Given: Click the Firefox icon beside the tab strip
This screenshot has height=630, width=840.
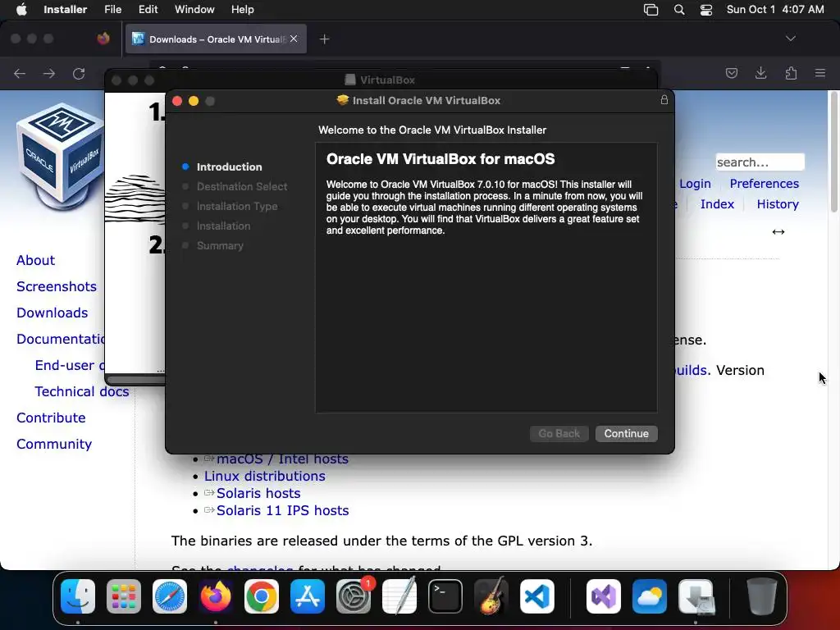Looking at the screenshot, I should pyautogui.click(x=103, y=39).
